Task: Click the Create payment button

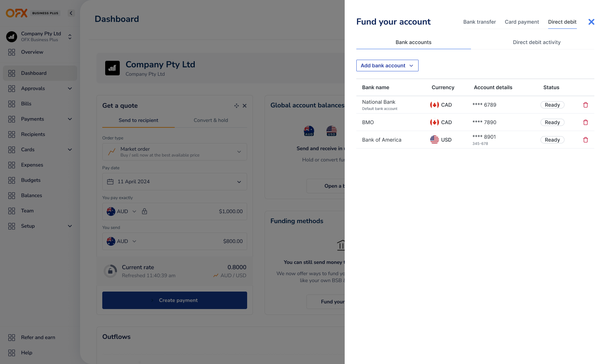Action: (175, 300)
